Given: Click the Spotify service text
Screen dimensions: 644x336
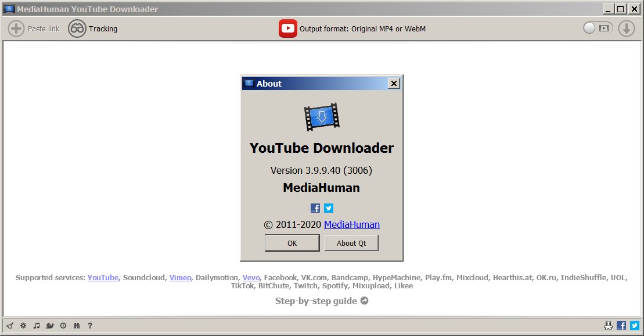Looking at the screenshot, I should [x=334, y=286].
